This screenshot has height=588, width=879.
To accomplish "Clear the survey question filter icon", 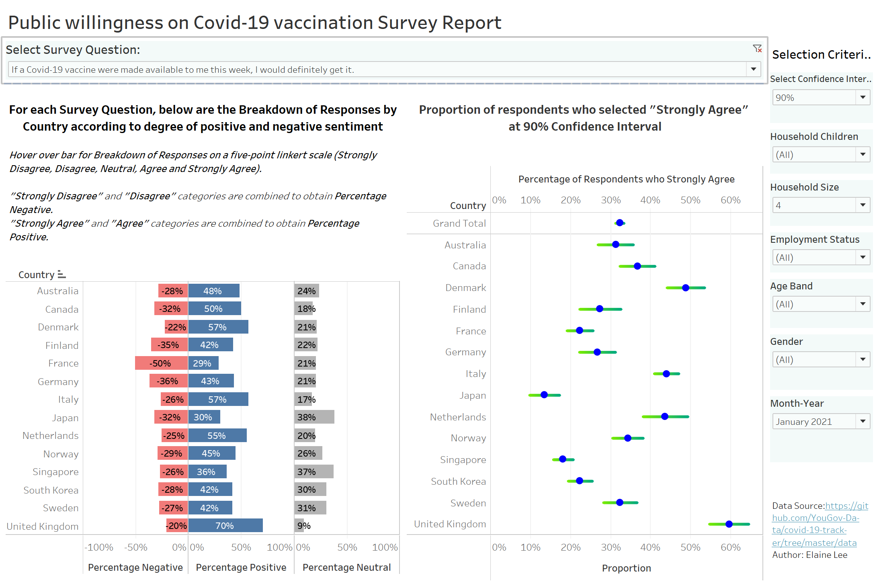I will 757,49.
